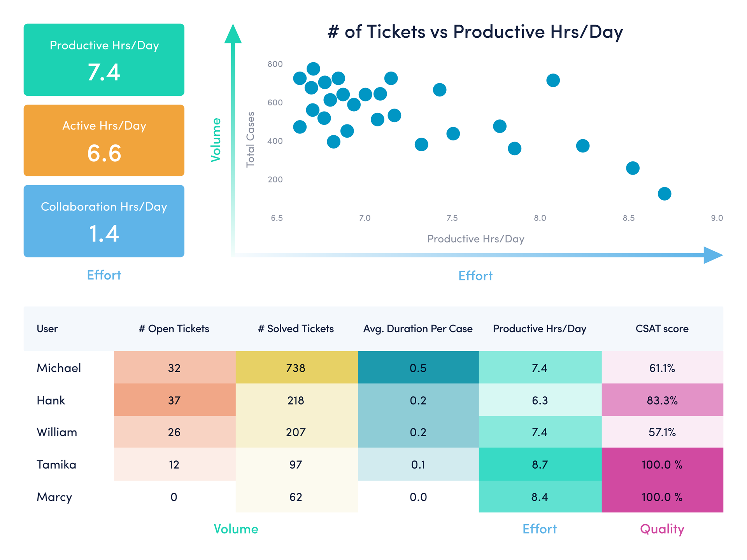Select the green Productive Hrs/Day 7.4 card
747x560 pixels.
point(104,60)
